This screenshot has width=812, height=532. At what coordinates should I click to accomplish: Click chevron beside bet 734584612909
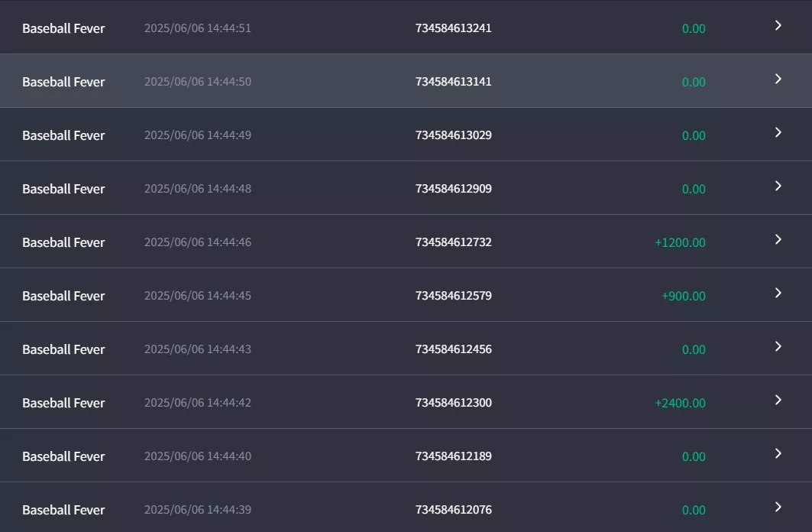point(778,186)
